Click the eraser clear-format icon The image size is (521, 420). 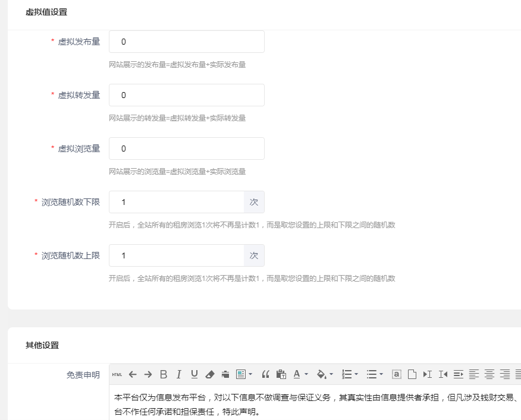pos(210,374)
